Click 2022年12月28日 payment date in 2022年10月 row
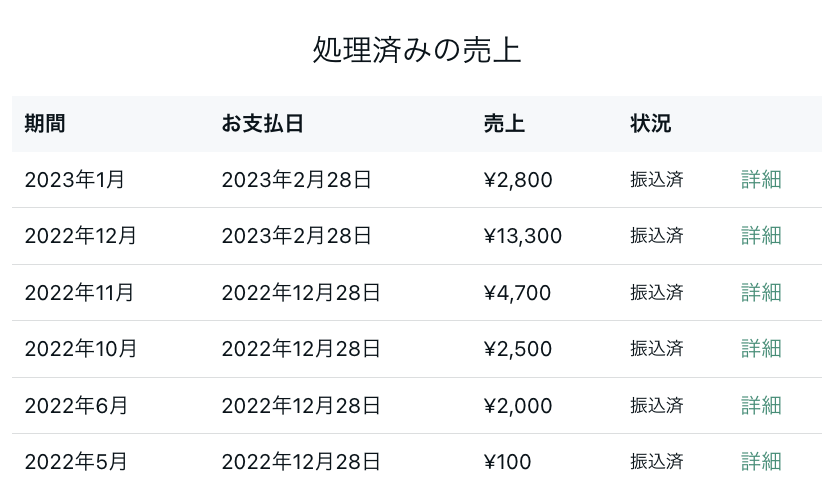 point(301,349)
